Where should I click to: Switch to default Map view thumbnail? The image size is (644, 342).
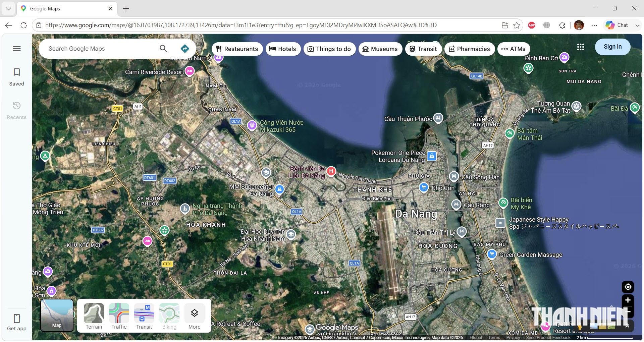click(x=57, y=315)
